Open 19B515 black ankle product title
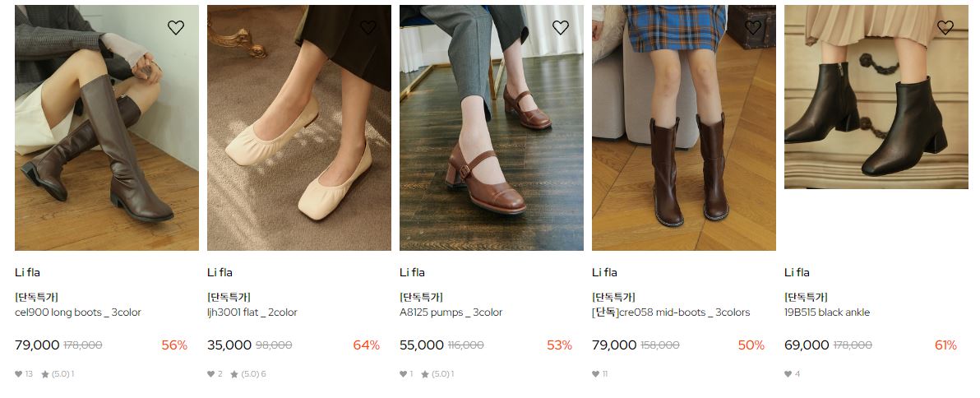 point(827,312)
